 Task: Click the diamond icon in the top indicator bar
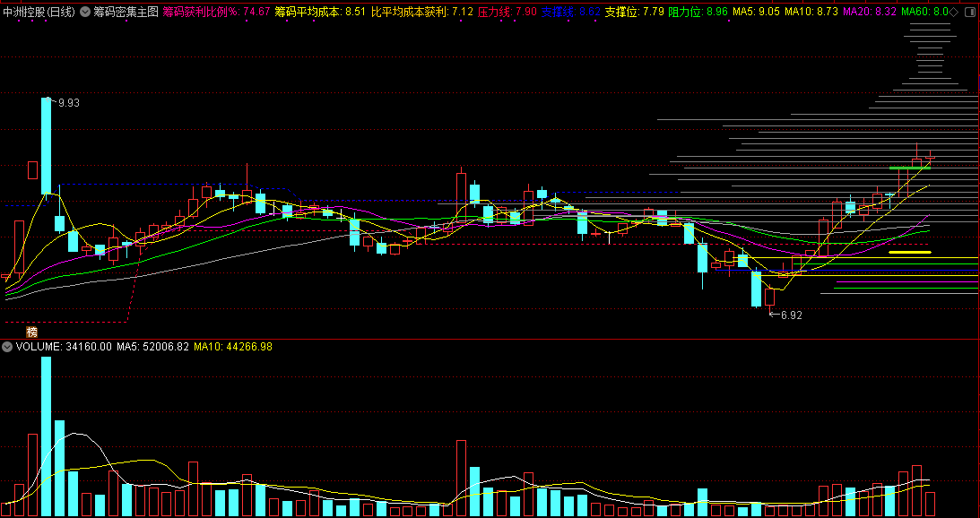pos(954,12)
